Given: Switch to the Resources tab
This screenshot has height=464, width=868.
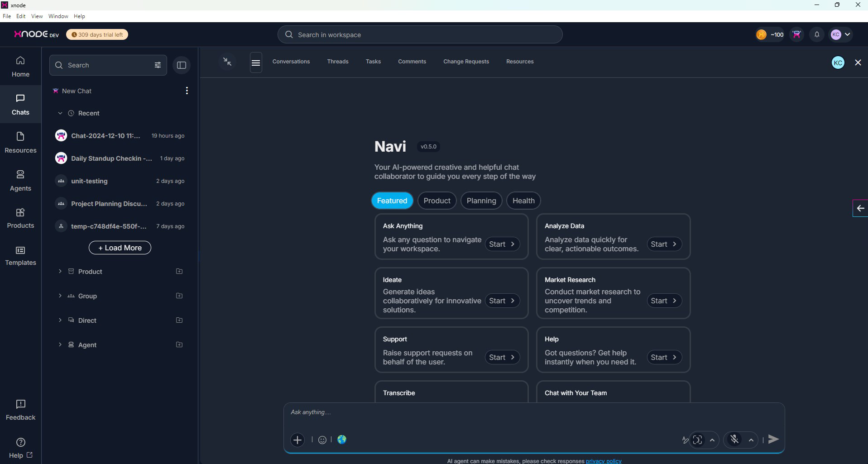Looking at the screenshot, I should 520,62.
